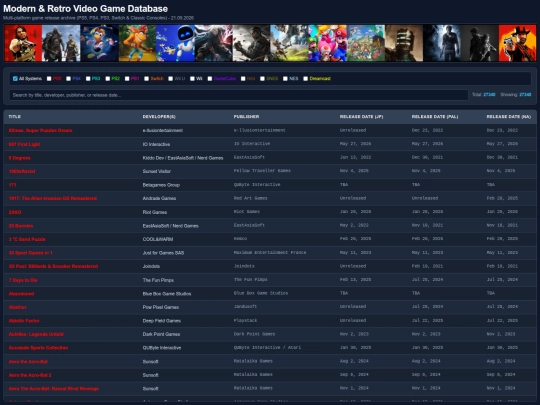Enable the Wii U filter checkbox

(x=170, y=79)
